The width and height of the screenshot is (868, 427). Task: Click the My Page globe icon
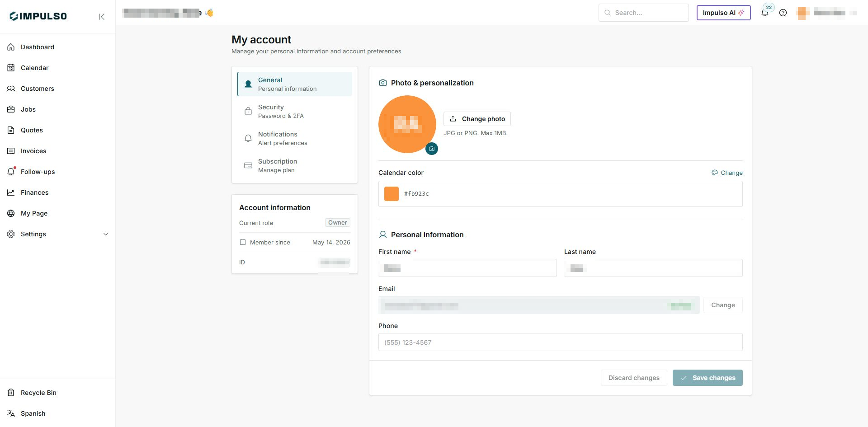[11, 213]
